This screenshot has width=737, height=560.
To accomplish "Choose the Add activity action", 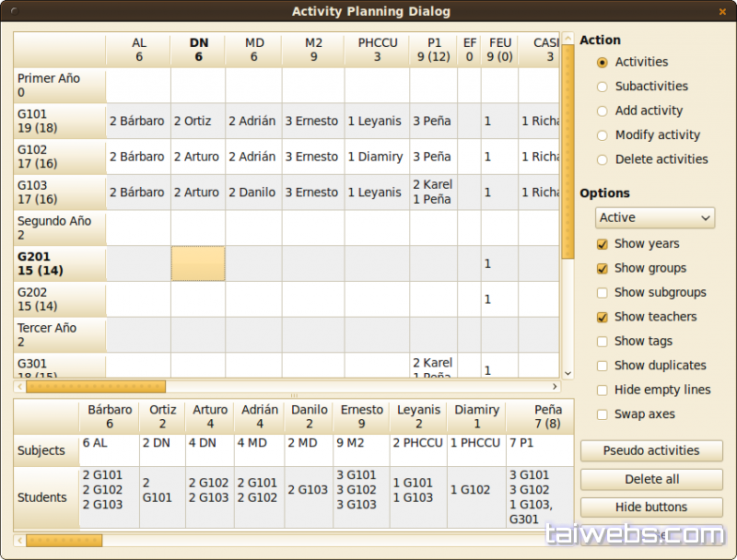I will pyautogui.click(x=602, y=111).
